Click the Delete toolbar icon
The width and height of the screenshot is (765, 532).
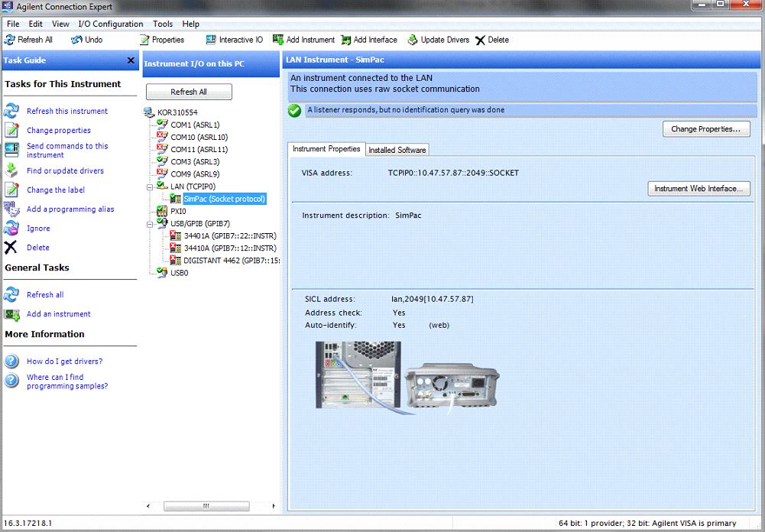tap(480, 40)
